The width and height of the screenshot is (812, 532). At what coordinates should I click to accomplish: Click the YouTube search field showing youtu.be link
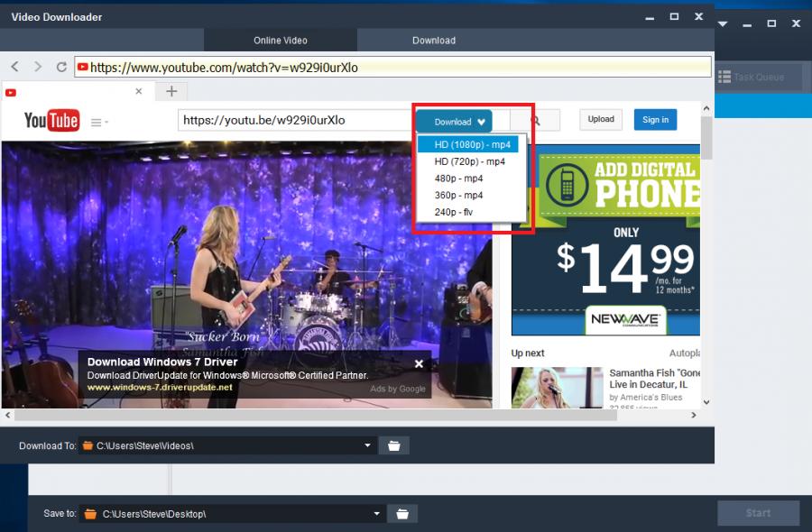296,120
